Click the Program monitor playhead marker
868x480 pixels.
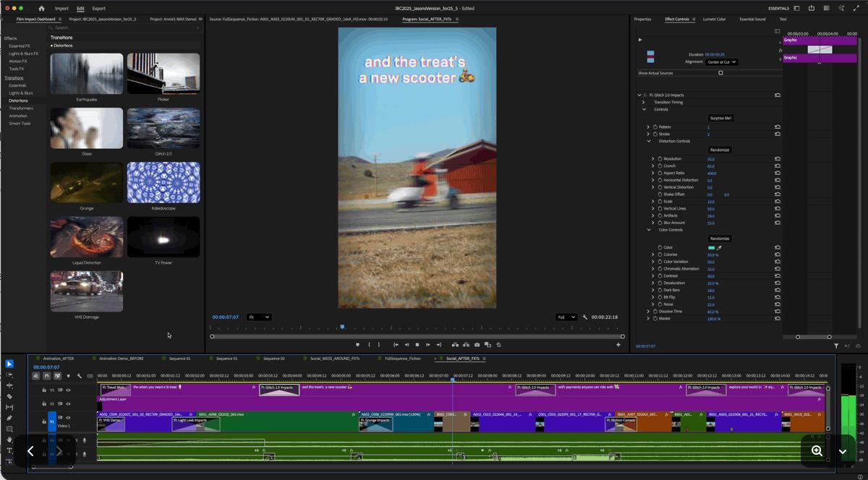point(342,327)
